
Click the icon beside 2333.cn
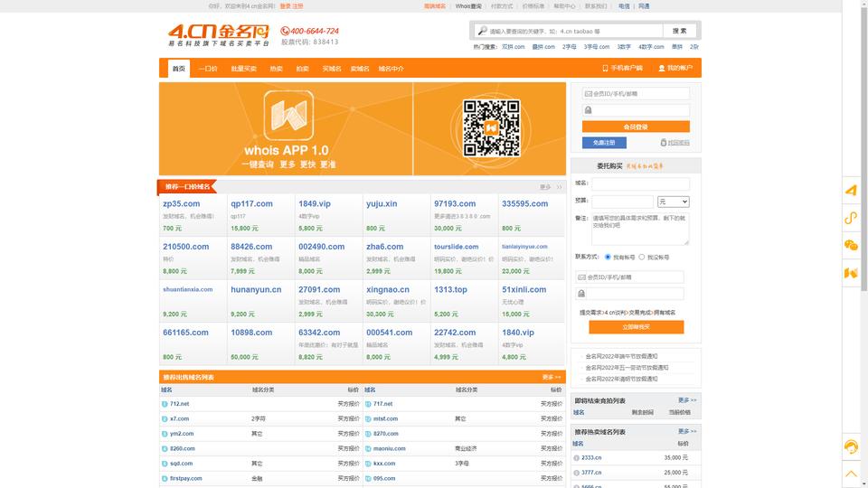(576, 458)
